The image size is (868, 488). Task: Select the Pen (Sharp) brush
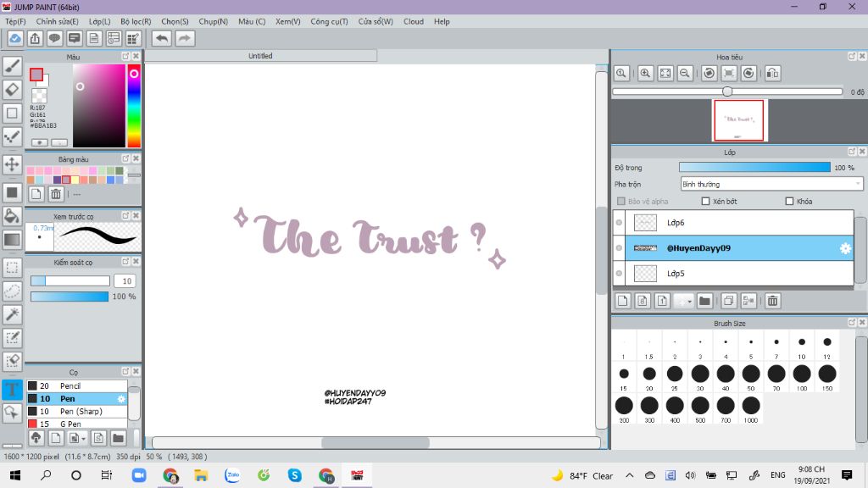(77, 411)
